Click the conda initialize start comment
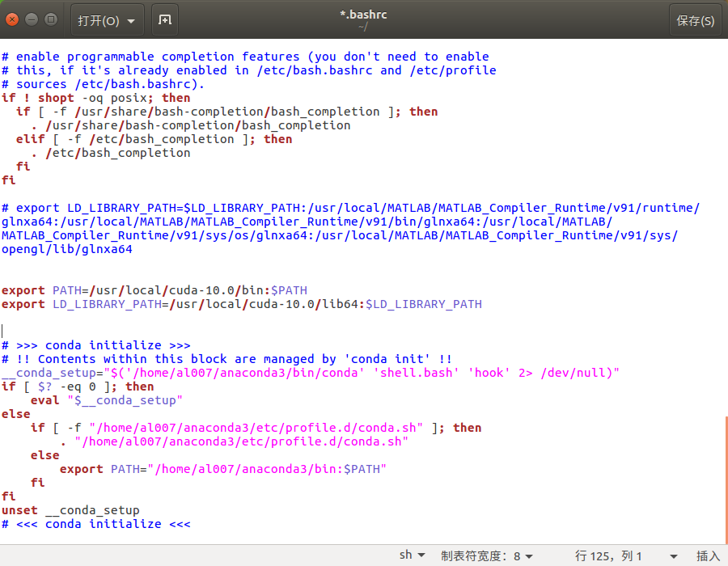This screenshot has width=728, height=566. pyautogui.click(x=97, y=344)
